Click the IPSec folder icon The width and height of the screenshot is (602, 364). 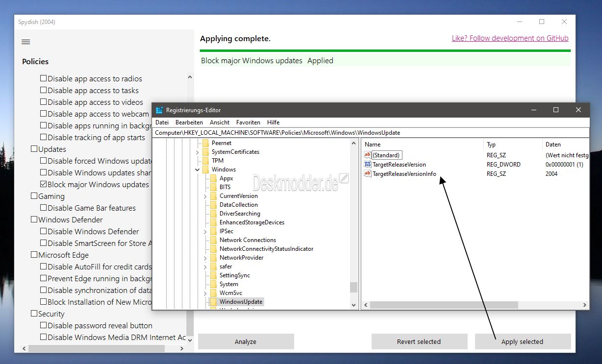tap(213, 231)
